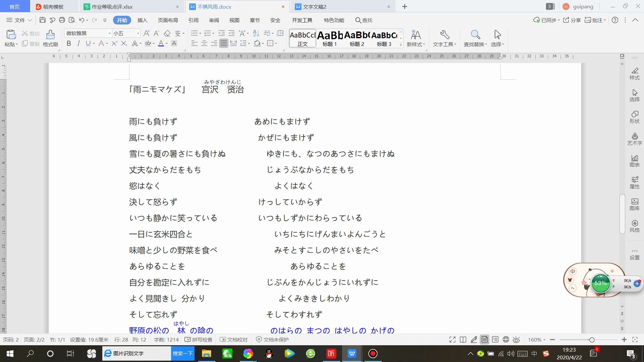Open Print Preview from quick access toolbar
Image resolution: width=644 pixels, height=362 pixels.
pos(71,20)
